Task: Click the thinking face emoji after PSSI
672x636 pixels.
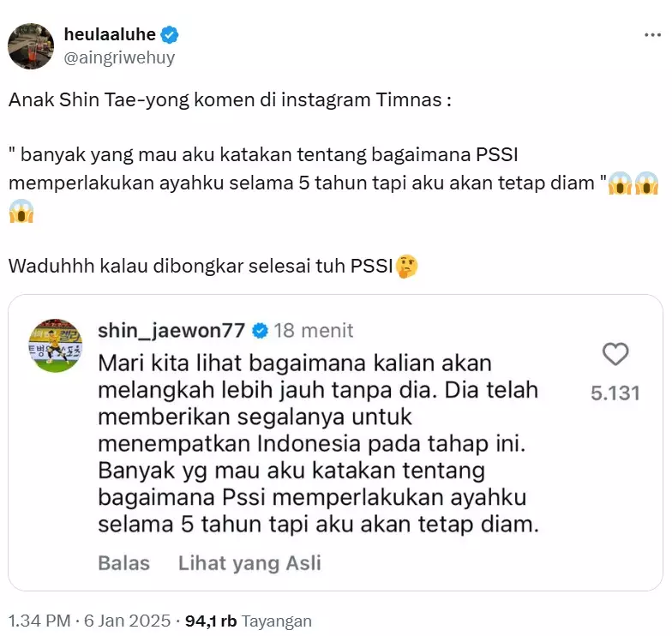Action: pos(406,267)
